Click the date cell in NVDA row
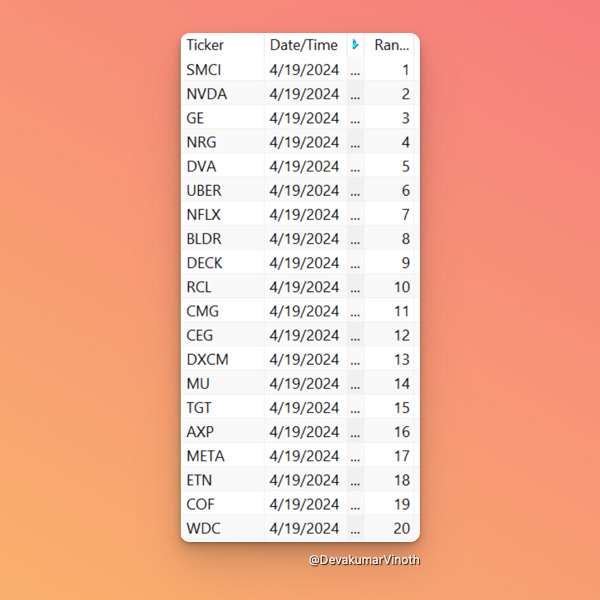The height and width of the screenshot is (600, 600). pos(306,94)
